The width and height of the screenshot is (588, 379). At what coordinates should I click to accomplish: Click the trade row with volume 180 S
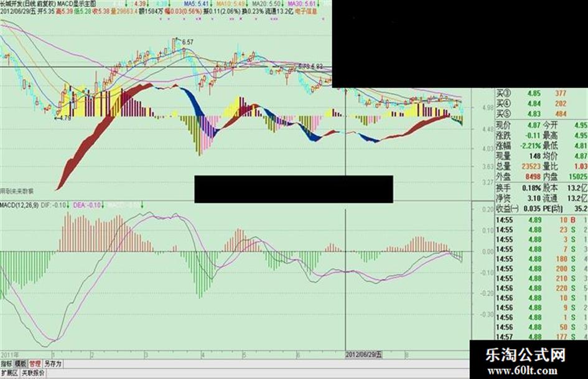(x=541, y=259)
